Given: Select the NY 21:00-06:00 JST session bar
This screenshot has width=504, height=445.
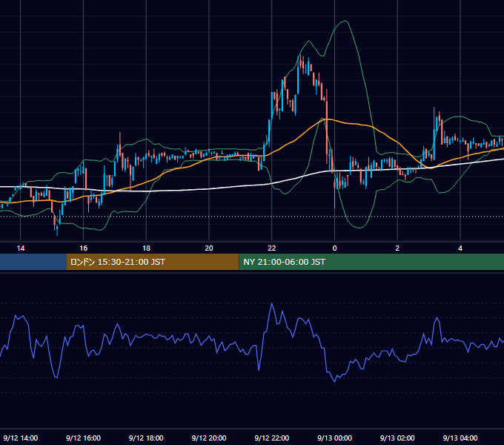Looking at the screenshot, I should [x=371, y=262].
